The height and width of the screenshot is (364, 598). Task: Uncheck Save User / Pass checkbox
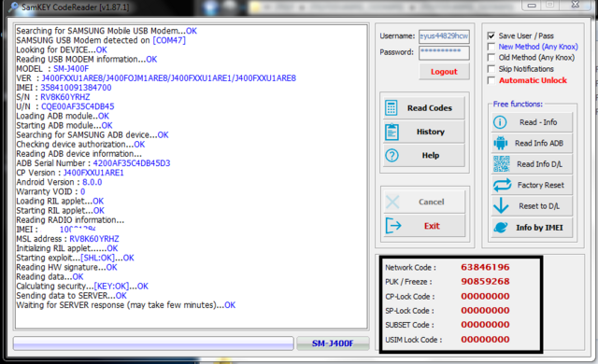coord(491,35)
